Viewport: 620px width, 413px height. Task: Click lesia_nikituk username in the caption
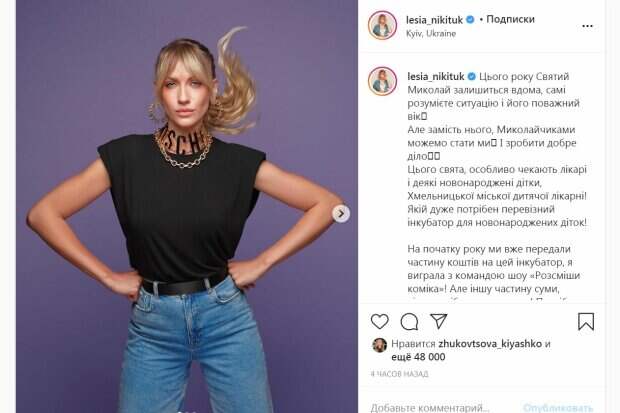436,76
